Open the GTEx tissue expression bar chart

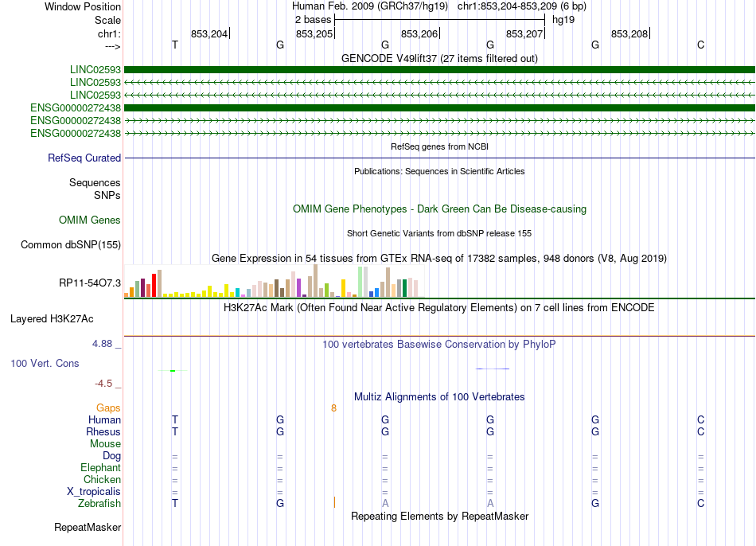coord(275,281)
